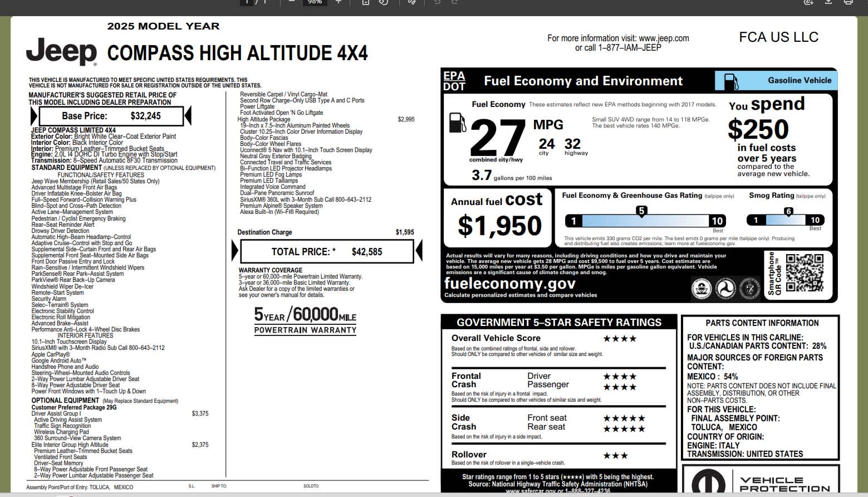Rotate the PDF page counterclockwise

[x=384, y=2]
